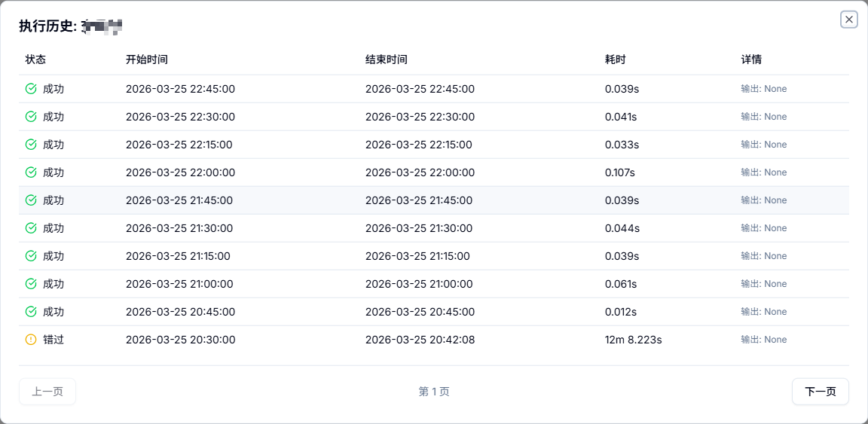Go to next page with 下一页
This screenshot has width=868, height=424.
tap(820, 392)
